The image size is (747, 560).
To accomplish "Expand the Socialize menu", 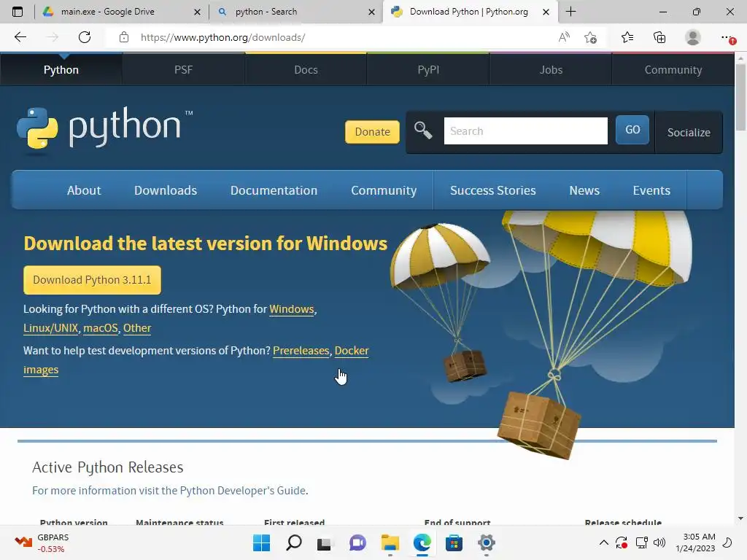I will 689,133.
